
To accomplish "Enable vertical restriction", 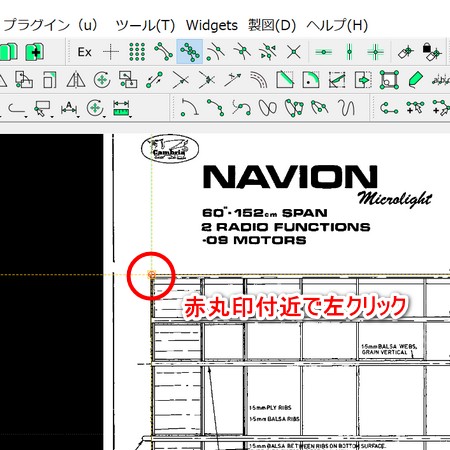I will point(349,52).
